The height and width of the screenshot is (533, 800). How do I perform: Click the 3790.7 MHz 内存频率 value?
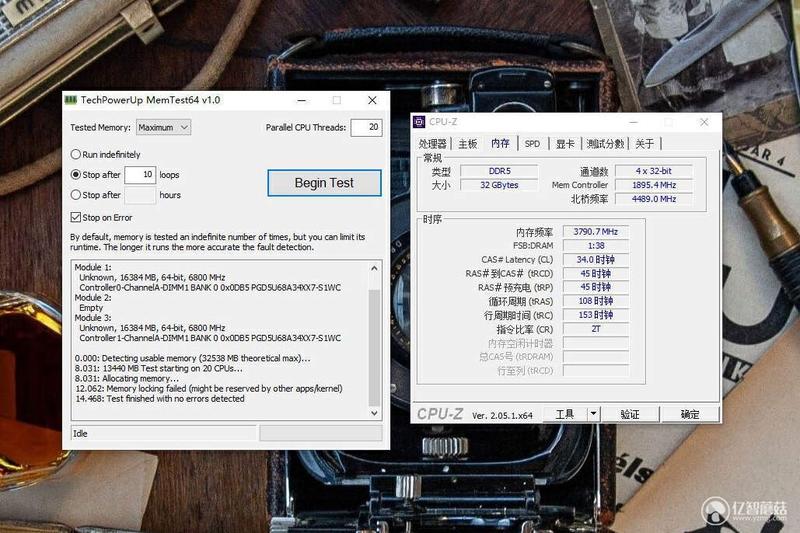coord(595,232)
